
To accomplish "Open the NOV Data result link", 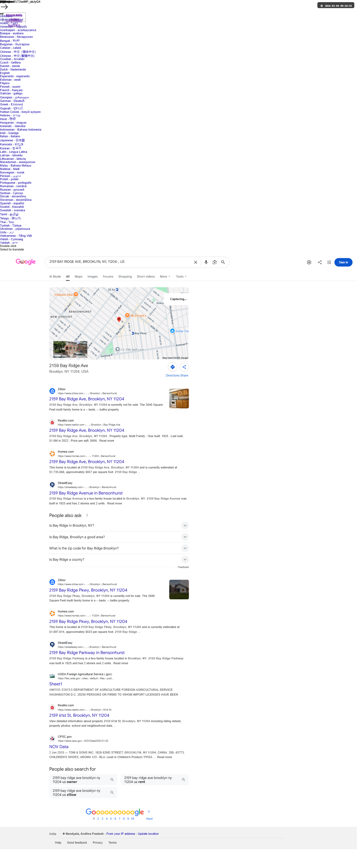I will [59, 747].
